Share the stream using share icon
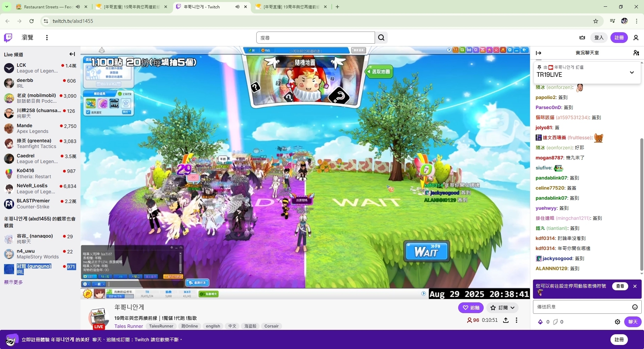This screenshot has width=644, height=349. click(506, 320)
